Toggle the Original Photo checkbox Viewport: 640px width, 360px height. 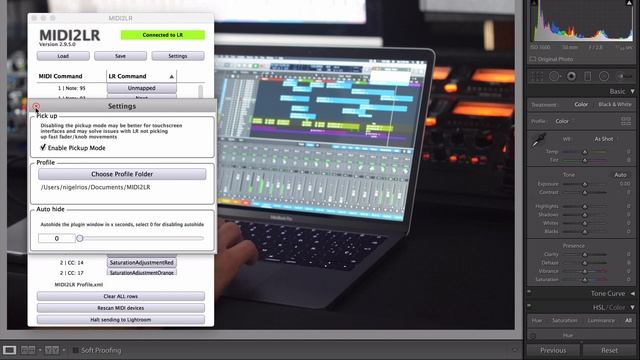coord(533,59)
